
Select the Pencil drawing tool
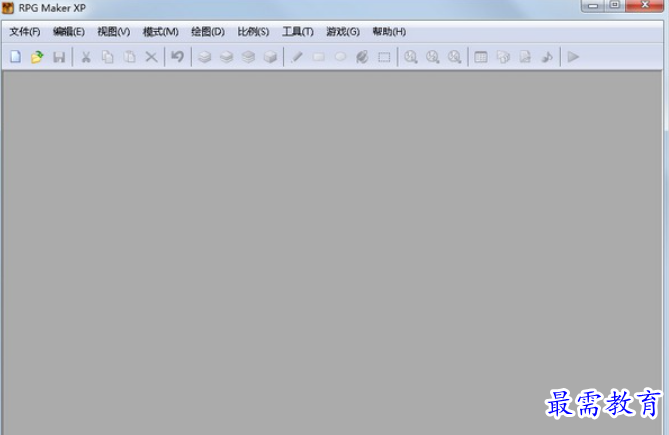(x=297, y=57)
